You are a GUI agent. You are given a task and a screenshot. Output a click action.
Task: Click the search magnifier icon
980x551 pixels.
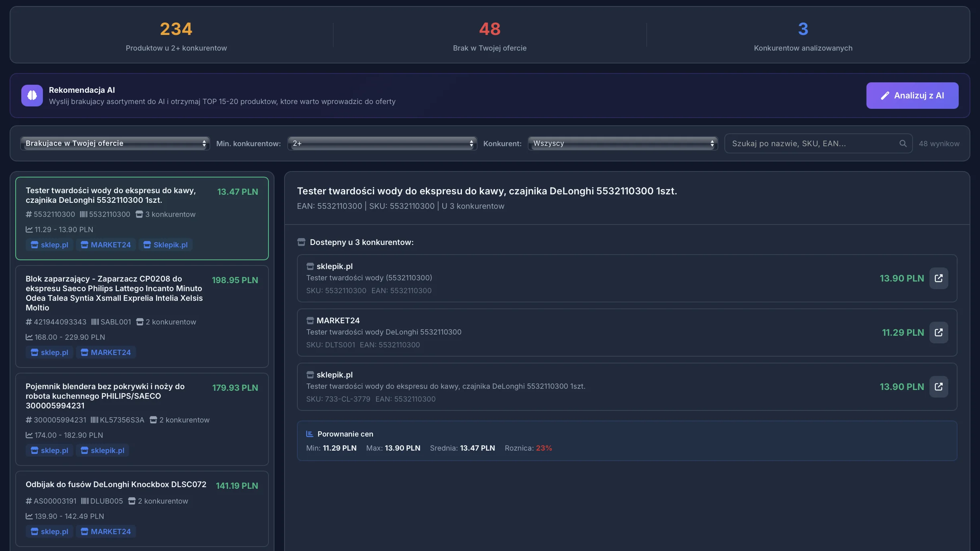point(903,143)
